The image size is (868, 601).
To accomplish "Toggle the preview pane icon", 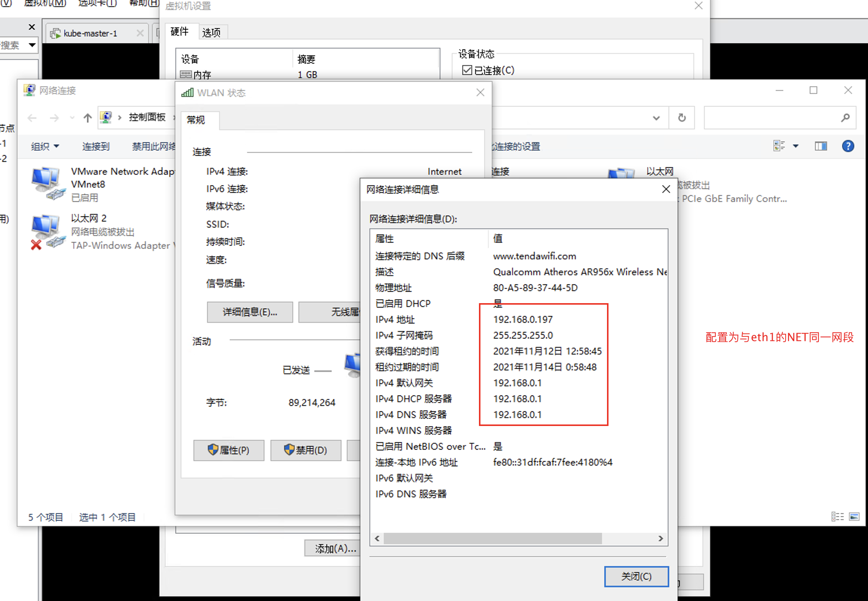I will click(820, 146).
